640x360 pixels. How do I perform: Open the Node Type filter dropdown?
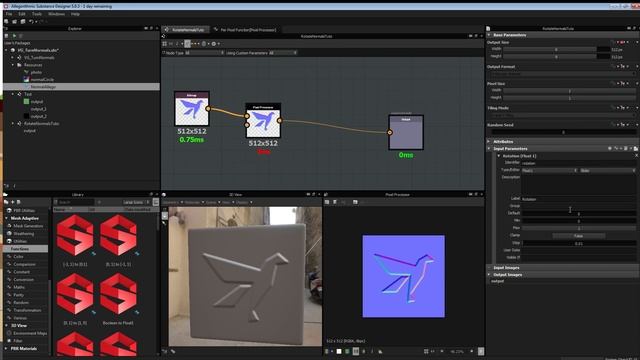[x=204, y=53]
